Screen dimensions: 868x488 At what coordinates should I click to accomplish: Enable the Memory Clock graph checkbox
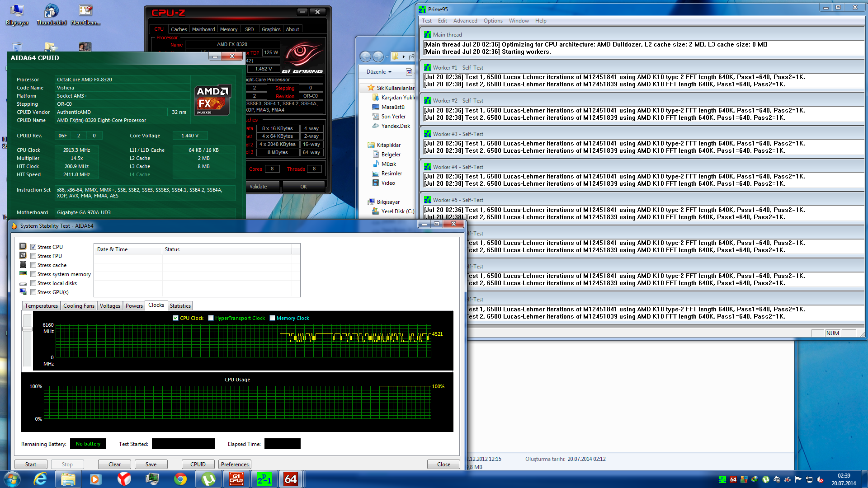tap(272, 318)
